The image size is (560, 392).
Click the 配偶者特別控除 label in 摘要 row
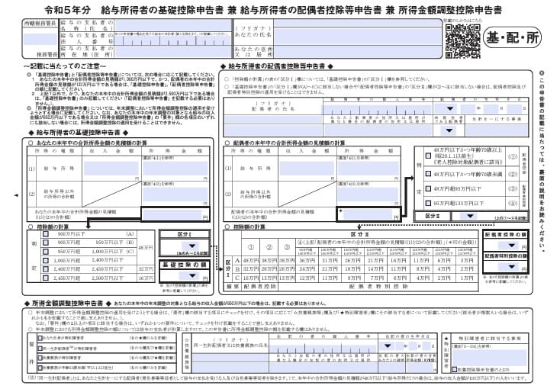click(x=378, y=287)
